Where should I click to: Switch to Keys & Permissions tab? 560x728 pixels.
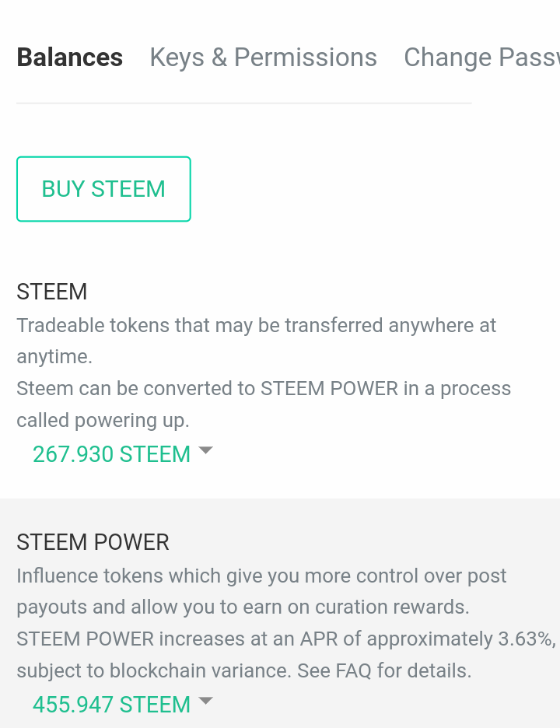[263, 58]
